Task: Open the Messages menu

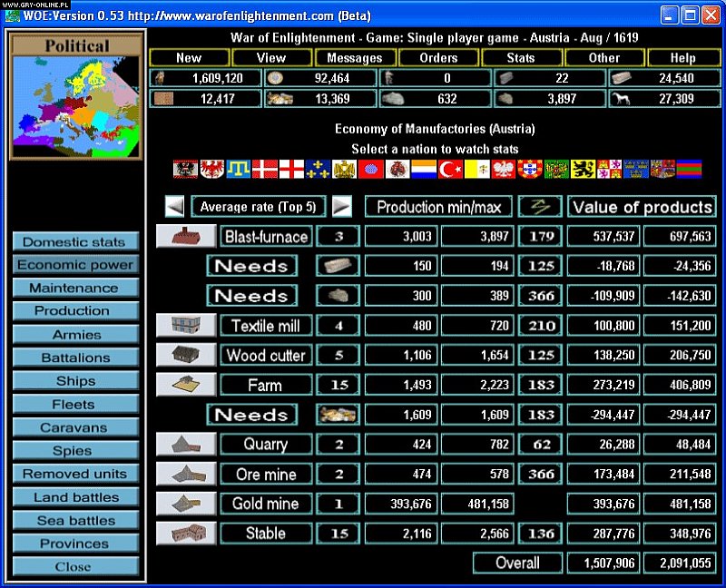Action: (x=356, y=57)
